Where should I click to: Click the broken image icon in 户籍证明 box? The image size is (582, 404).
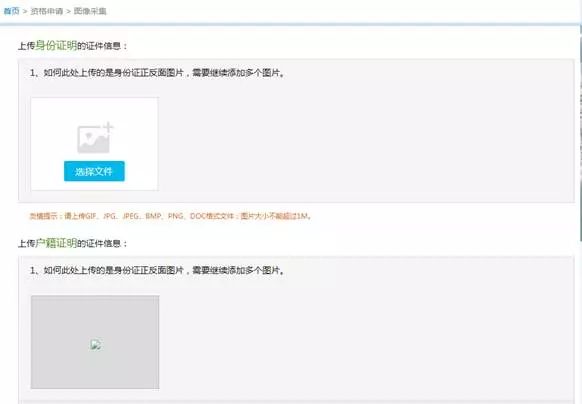coord(96,345)
